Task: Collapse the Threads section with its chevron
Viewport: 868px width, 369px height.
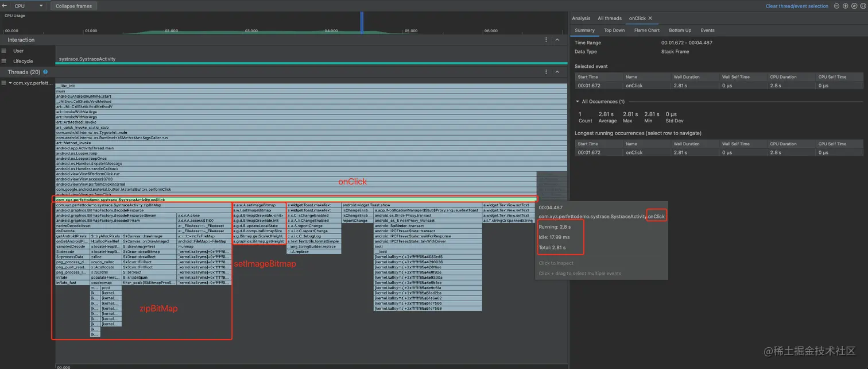Action: point(557,72)
